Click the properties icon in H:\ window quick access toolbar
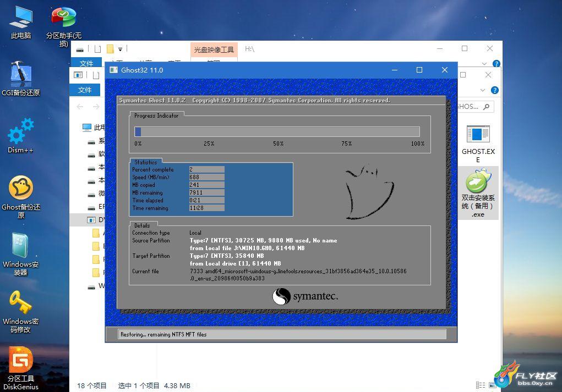562x392 pixels. tap(97, 49)
